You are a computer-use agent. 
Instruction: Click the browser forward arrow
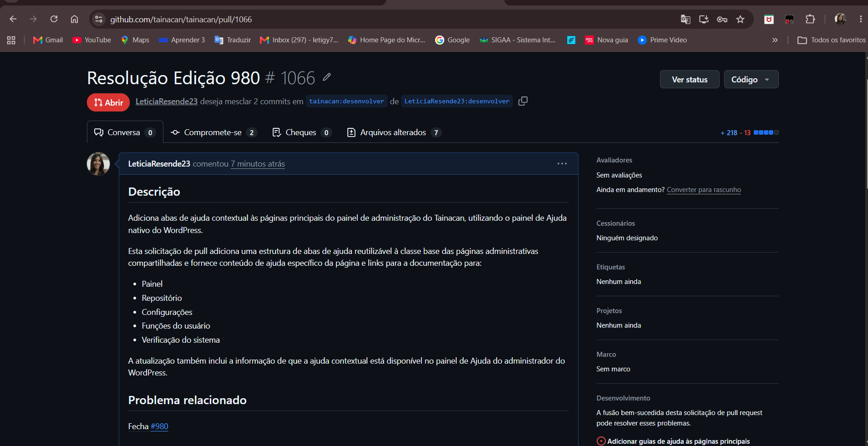(33, 19)
